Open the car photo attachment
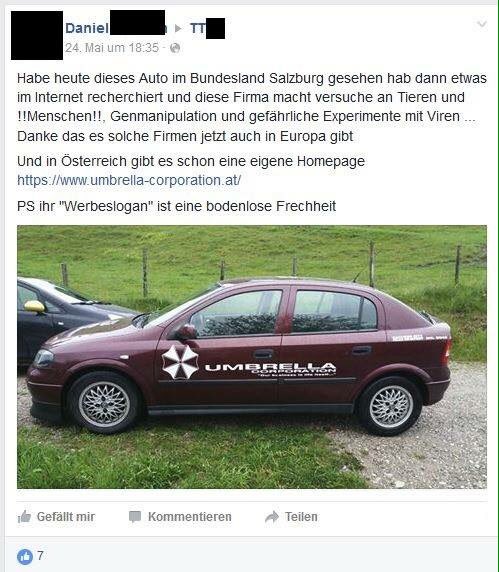Viewport: 499px width, 572px height. click(x=252, y=357)
